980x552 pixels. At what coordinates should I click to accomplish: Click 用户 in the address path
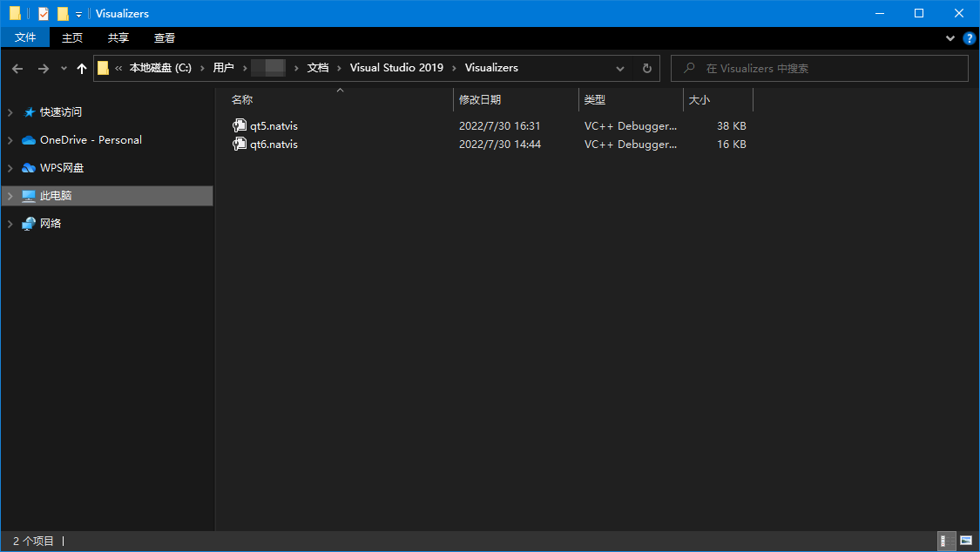[223, 68]
